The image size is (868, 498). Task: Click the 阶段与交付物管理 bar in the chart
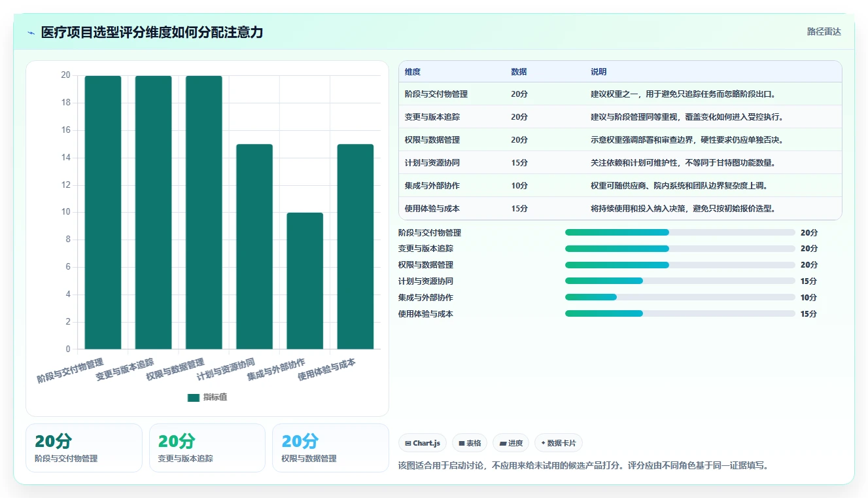[103, 212]
